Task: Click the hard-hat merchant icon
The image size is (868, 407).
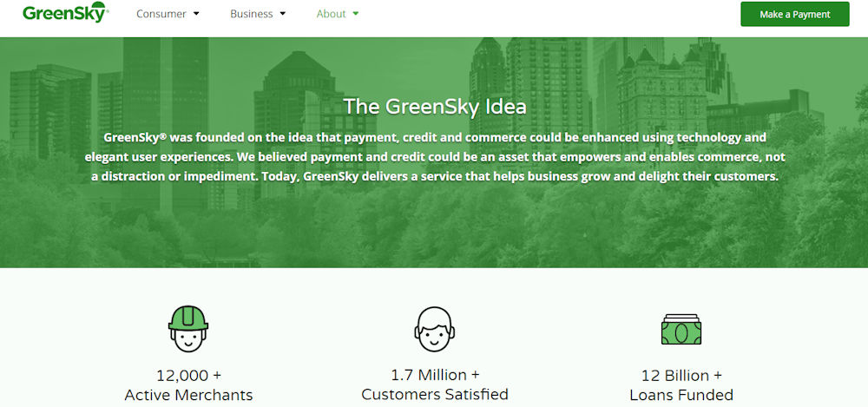Action: pos(188,329)
